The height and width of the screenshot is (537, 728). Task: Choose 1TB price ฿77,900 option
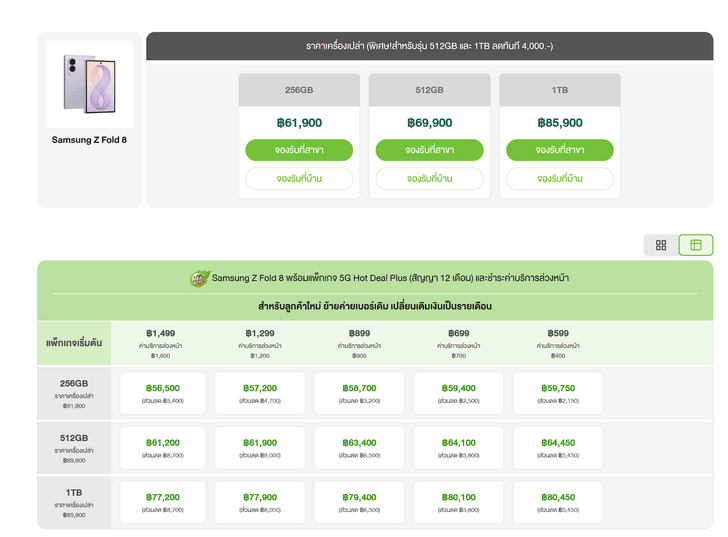(x=260, y=502)
